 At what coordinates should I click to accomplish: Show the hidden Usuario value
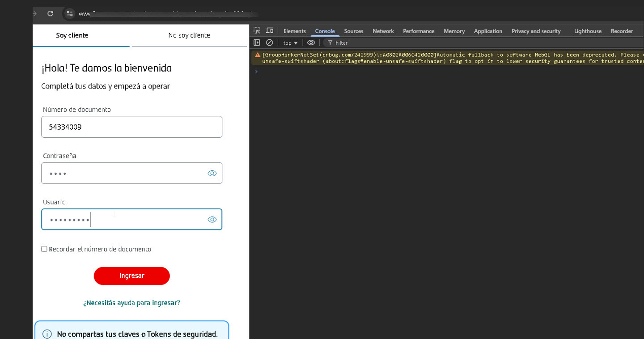[x=212, y=219]
